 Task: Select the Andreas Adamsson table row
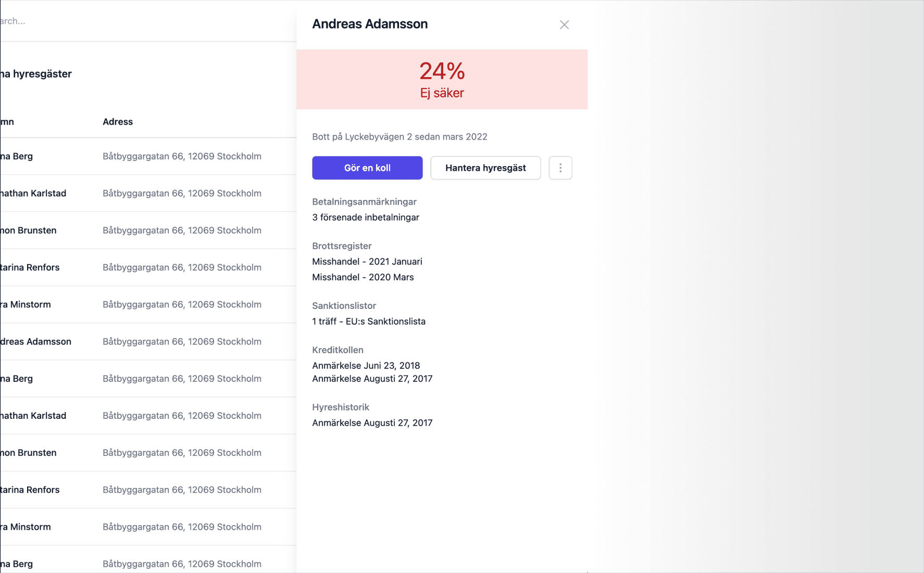pos(148,341)
